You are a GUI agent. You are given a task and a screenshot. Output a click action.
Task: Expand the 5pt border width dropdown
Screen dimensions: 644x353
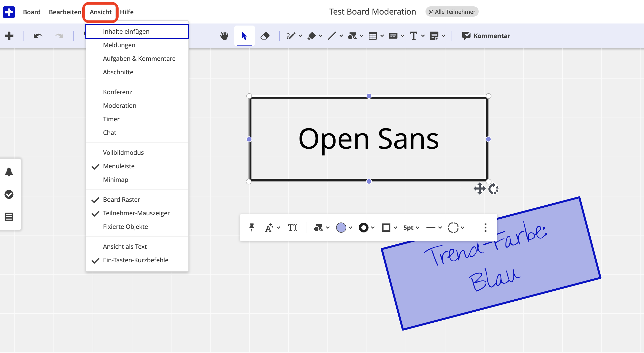coord(411,227)
